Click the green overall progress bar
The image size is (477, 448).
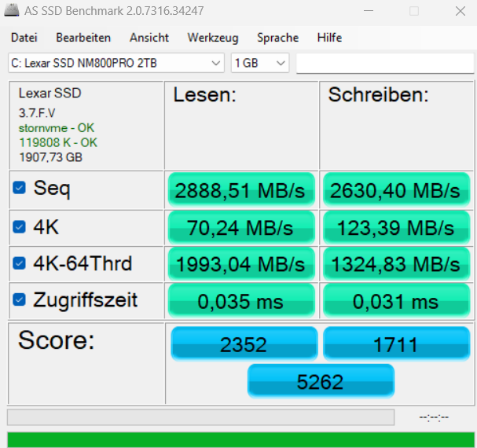coord(241,440)
